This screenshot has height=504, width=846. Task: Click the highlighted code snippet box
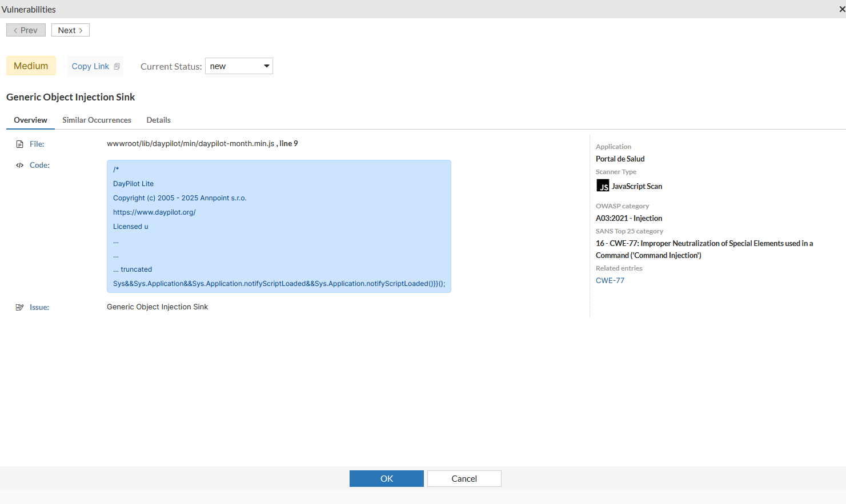click(x=279, y=227)
